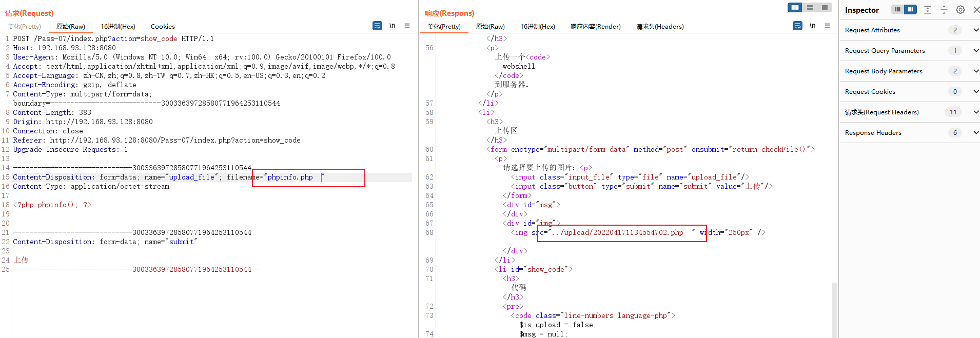980x338 pixels.
Task: Switch request view to 原始(Raw) tab
Action: (71, 26)
